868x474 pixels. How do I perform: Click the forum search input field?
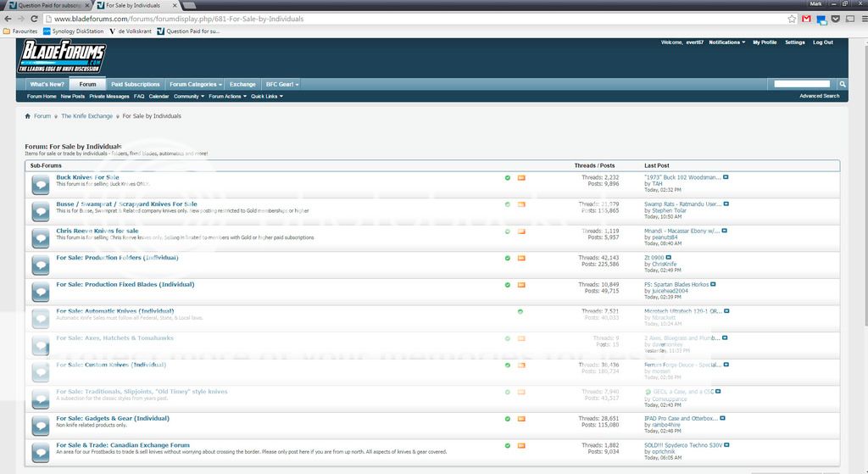pos(802,84)
